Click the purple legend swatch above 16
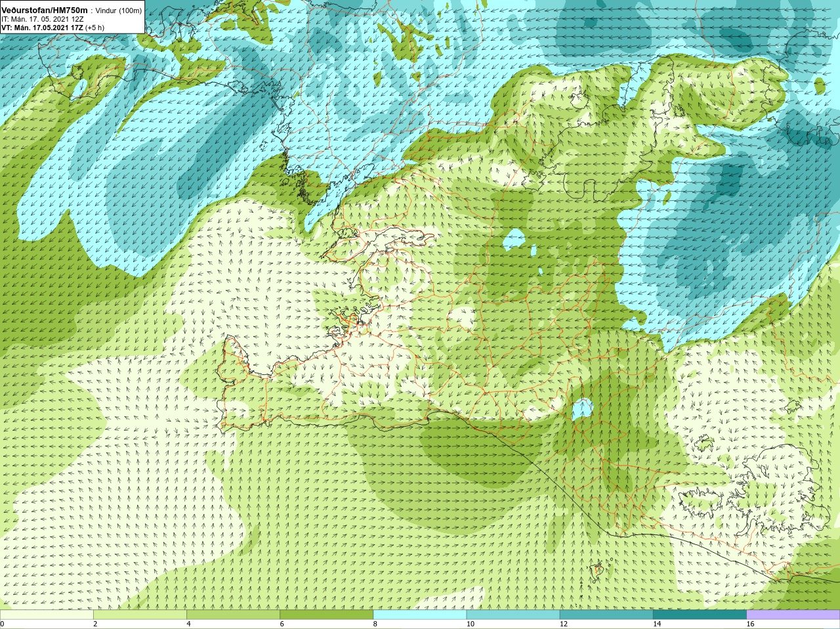Screen dimensions: 840x629 tap(793, 615)
